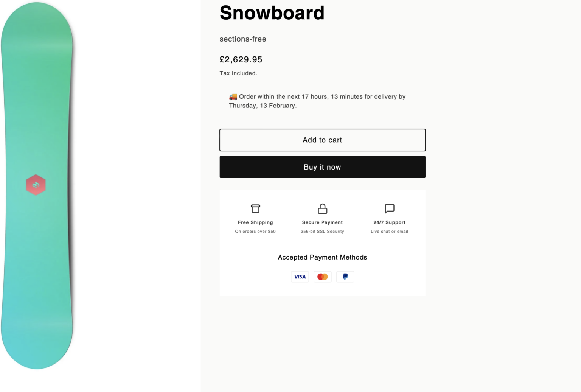581x392 pixels.
Task: Click the £2,629.95 price text
Action: tap(241, 59)
